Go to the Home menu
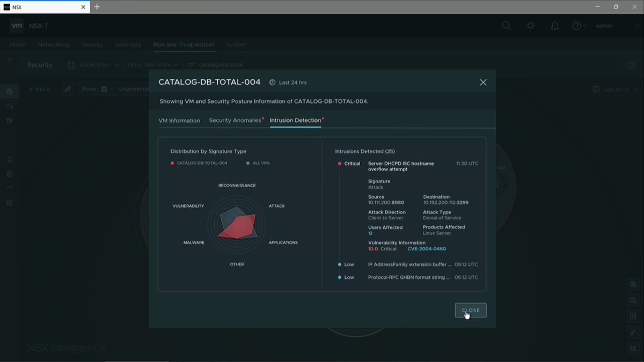644x362 pixels. (x=18, y=45)
